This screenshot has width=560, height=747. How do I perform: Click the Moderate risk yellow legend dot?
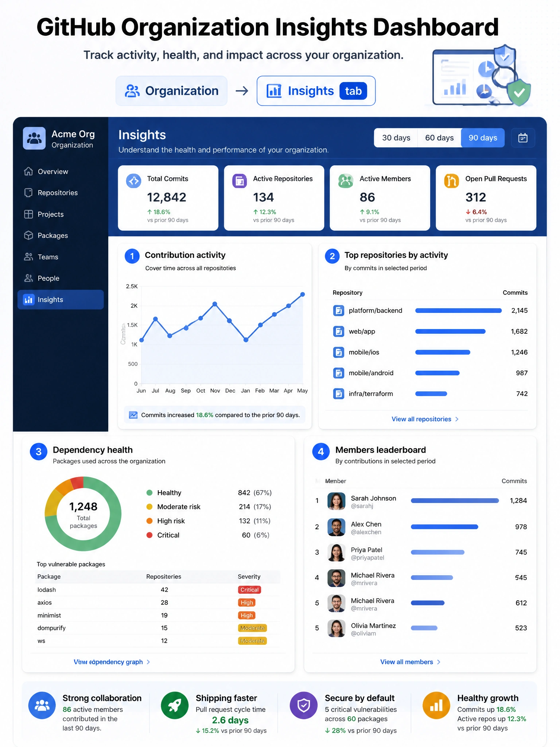pyautogui.click(x=149, y=507)
